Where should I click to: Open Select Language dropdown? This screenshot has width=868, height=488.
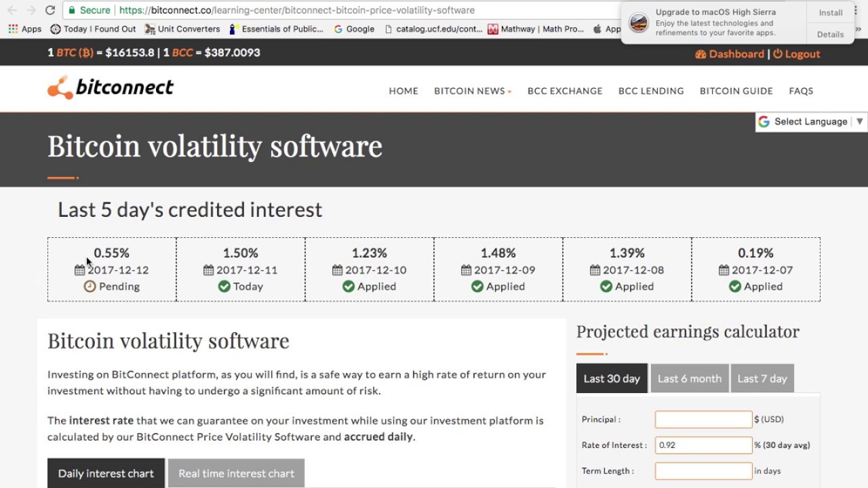pos(811,121)
